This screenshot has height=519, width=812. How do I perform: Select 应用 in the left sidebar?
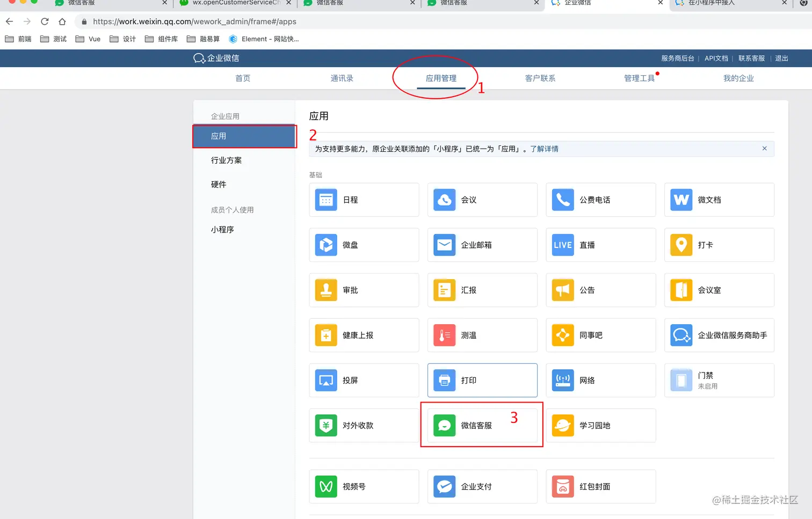point(244,136)
